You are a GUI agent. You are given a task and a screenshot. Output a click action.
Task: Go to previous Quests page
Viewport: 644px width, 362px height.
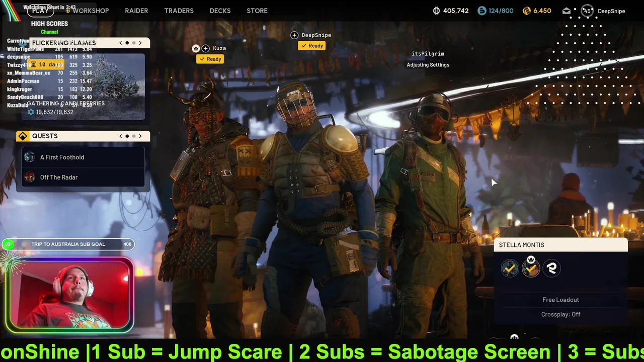pyautogui.click(x=121, y=136)
